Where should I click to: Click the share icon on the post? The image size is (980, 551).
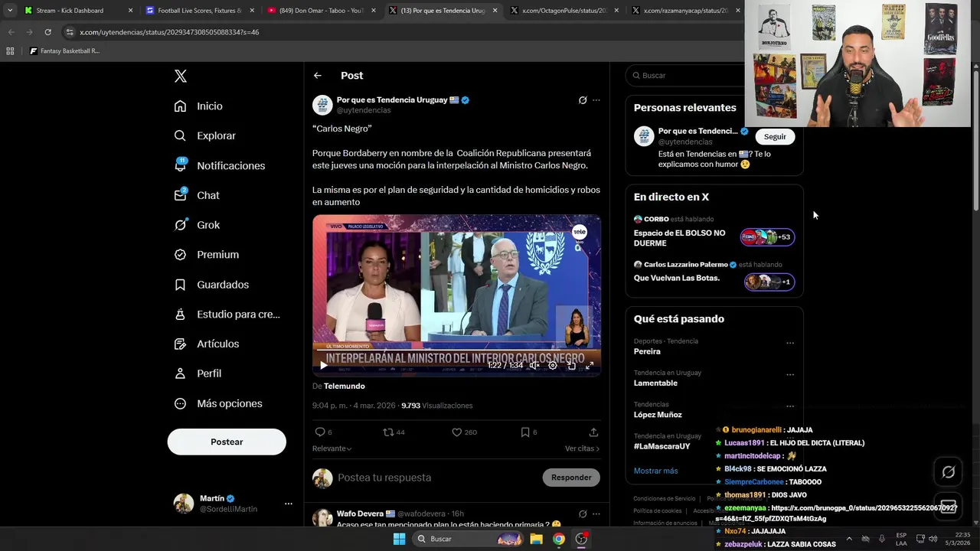[593, 432]
